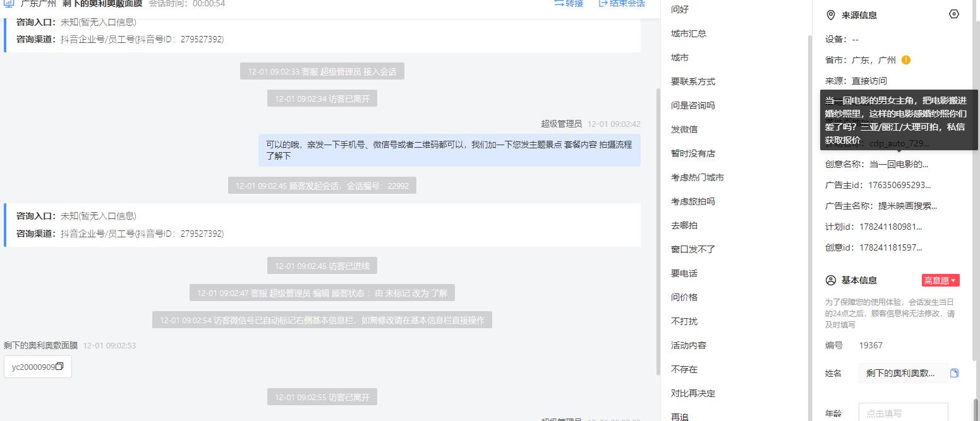Image resolution: width=980 pixels, height=421 pixels.
Task: Copy the customer name in 姓名 field
Action: 954,373
